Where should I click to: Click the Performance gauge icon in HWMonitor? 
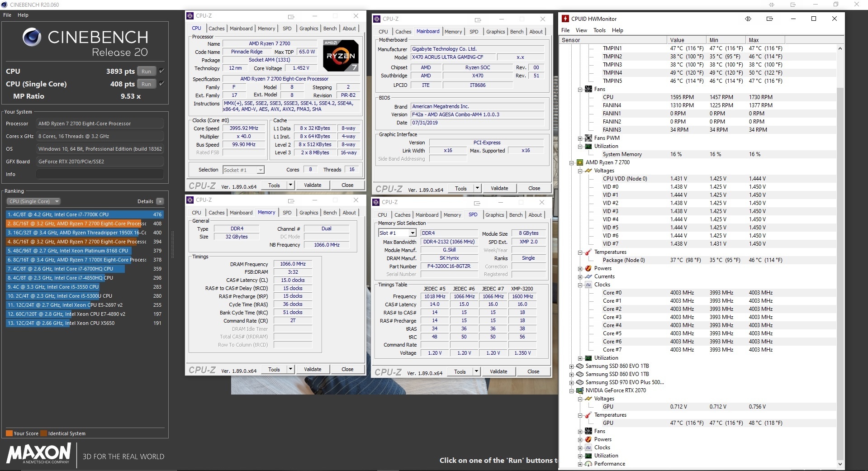click(588, 464)
